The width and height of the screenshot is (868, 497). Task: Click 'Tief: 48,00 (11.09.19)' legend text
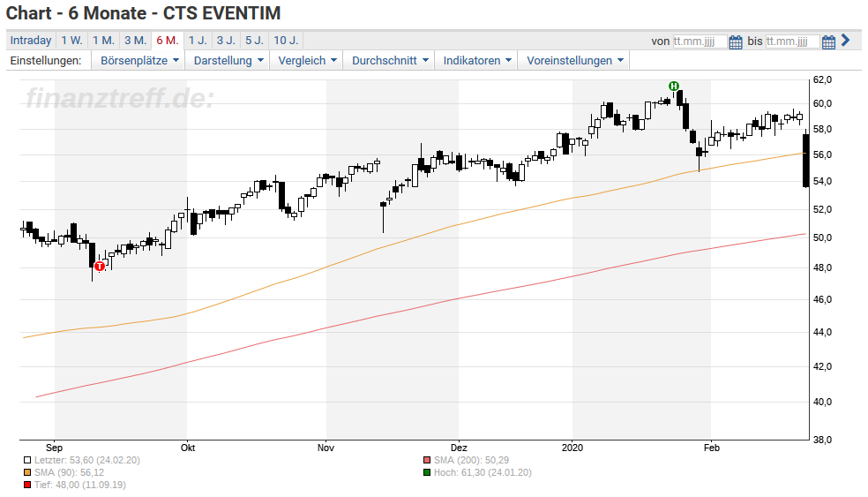tap(79, 485)
